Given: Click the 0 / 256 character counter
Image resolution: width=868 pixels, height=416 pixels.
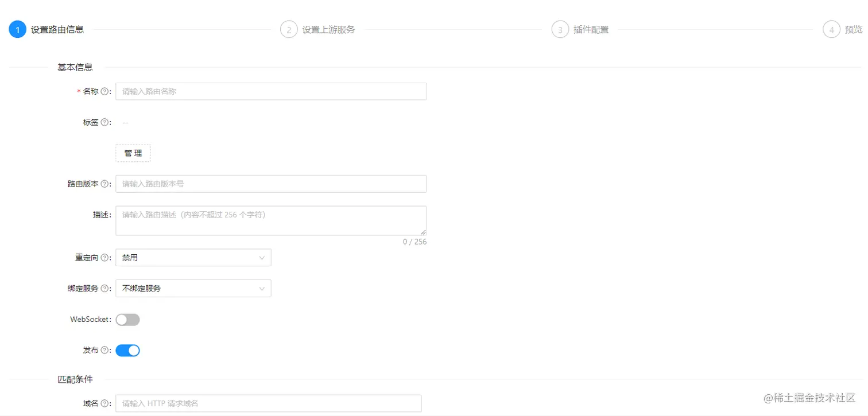Looking at the screenshot, I should point(414,242).
